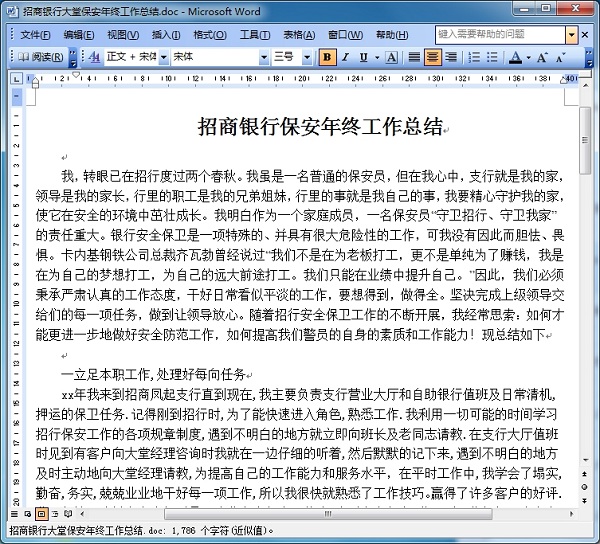600x544 pixels.
Task: Toggle center alignment
Action: [x=432, y=57]
